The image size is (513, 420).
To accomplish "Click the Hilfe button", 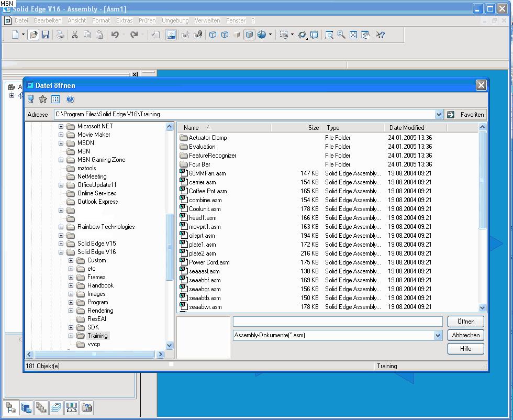I will 465,349.
